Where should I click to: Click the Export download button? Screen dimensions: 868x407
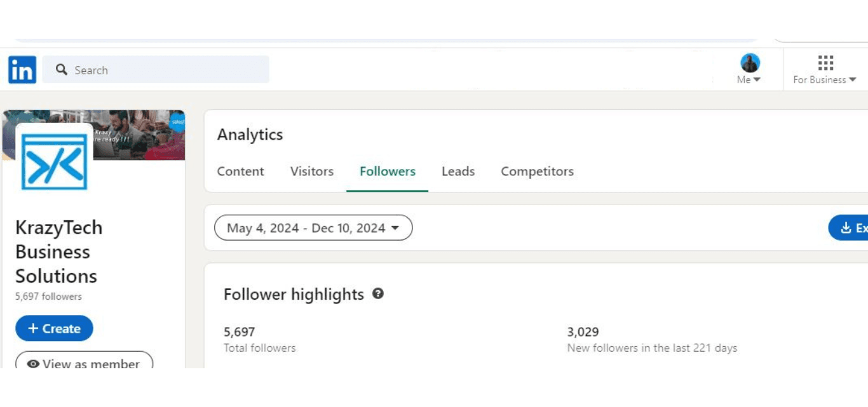click(x=848, y=228)
